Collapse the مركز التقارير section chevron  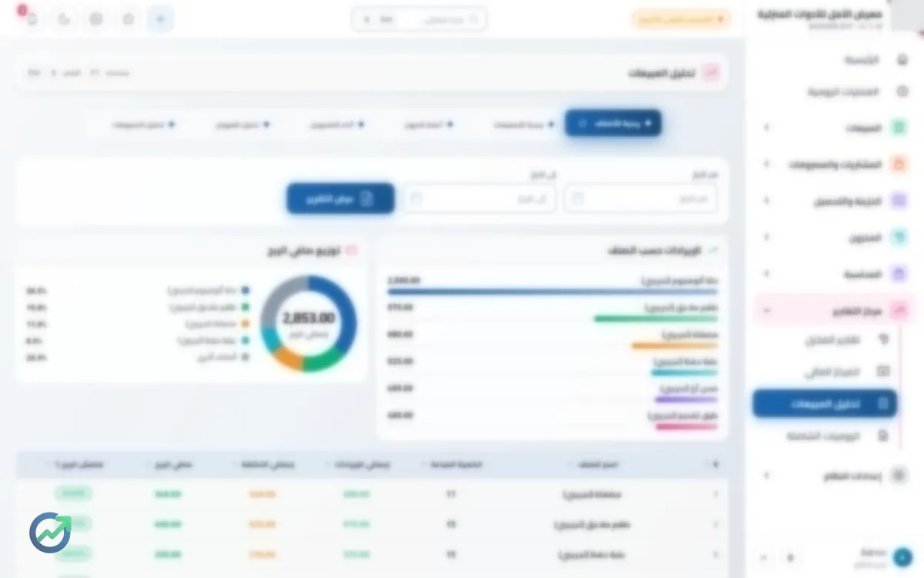pyautogui.click(x=766, y=311)
